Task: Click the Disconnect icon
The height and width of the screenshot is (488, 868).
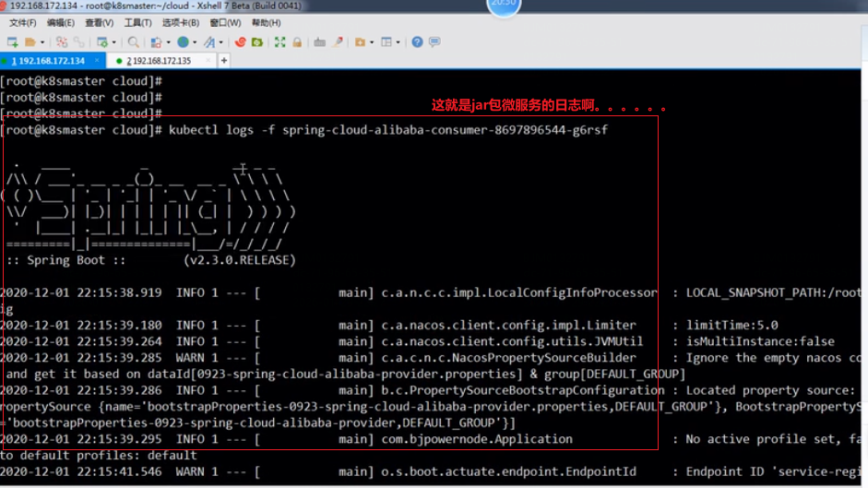Action: (62, 42)
